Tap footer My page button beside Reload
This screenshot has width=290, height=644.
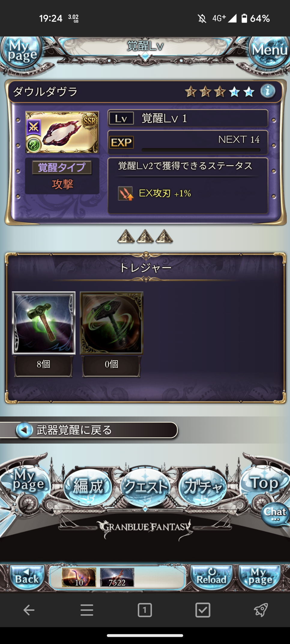point(260,577)
